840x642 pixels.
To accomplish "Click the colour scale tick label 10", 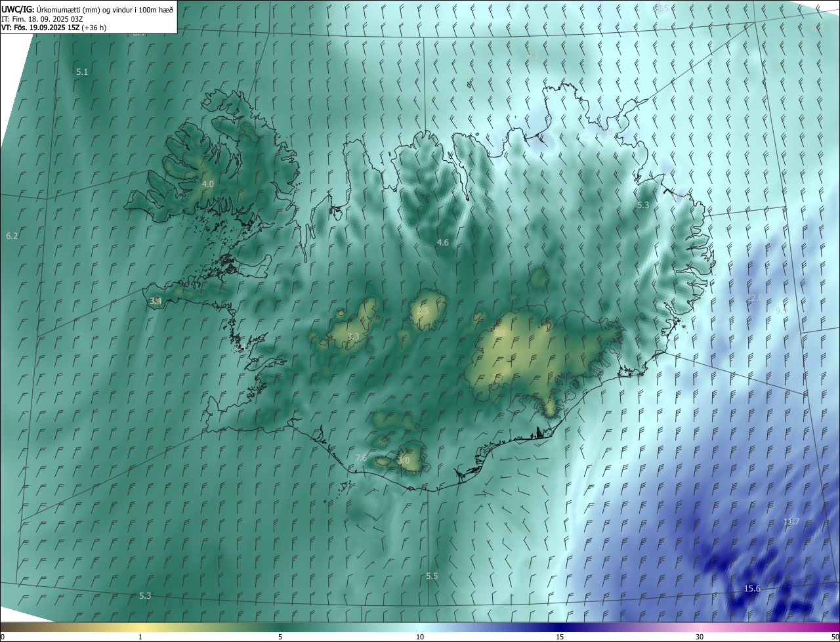I will (420, 637).
